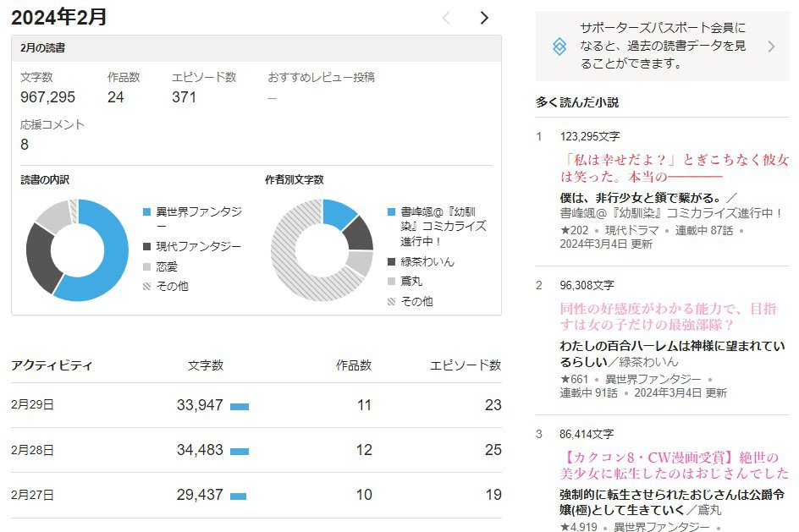Go to next month using right chevron
Viewport: 799px width, 532px height.
pos(483,18)
